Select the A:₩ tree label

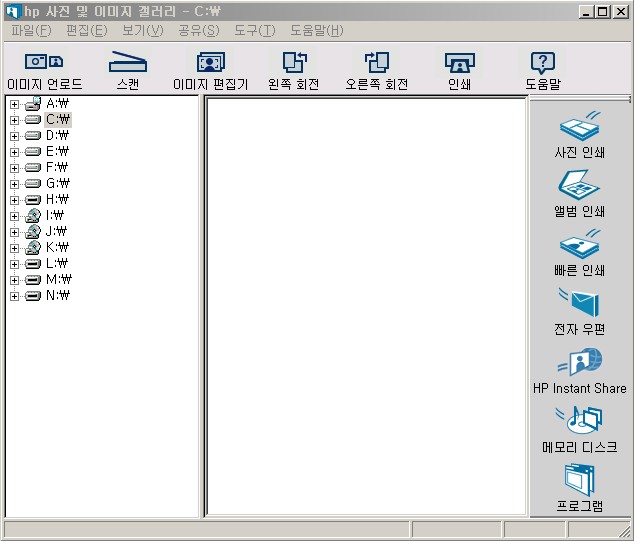pos(57,104)
